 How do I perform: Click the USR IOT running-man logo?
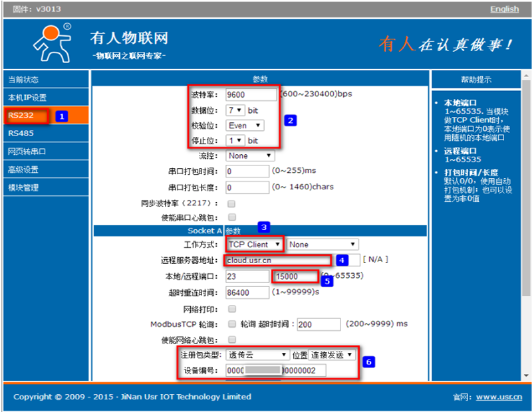point(52,43)
